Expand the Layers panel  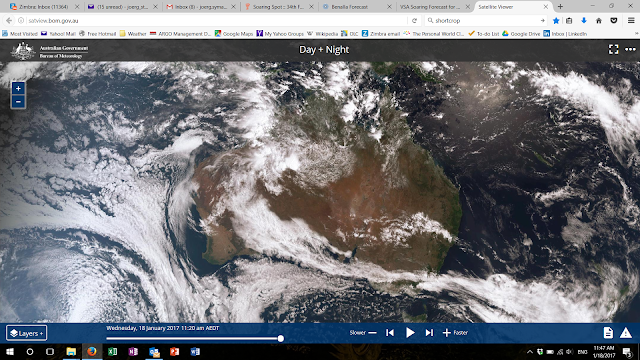(27, 333)
